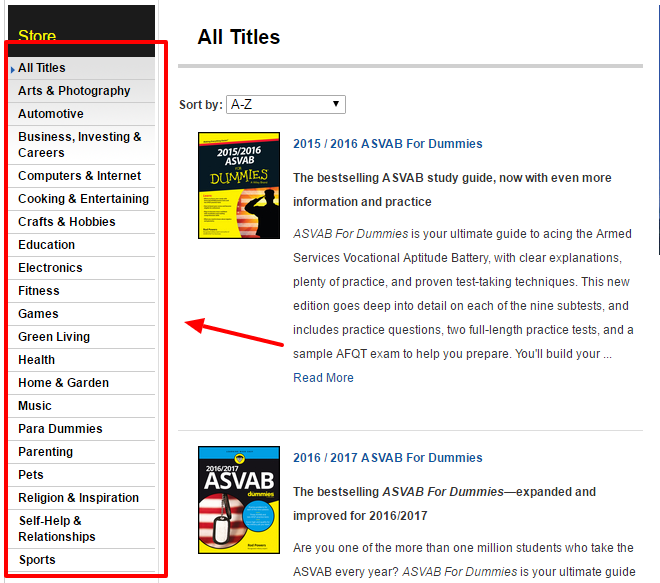This screenshot has width=660, height=583.
Task: Click the Store header in sidebar
Action: [x=37, y=36]
